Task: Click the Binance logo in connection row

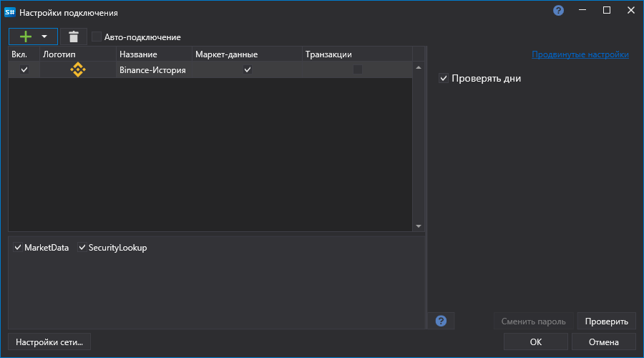Action: pos(77,69)
